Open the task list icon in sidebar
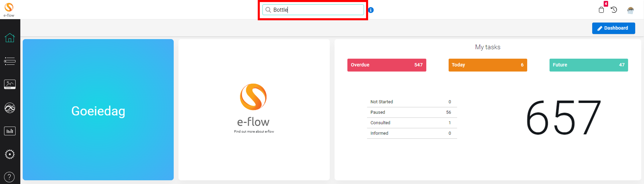 [x=10, y=61]
